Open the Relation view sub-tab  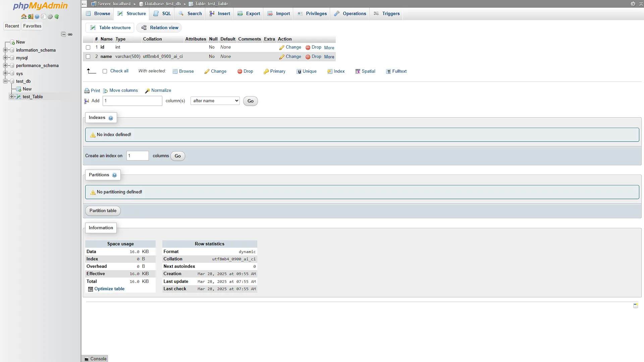[x=160, y=28]
